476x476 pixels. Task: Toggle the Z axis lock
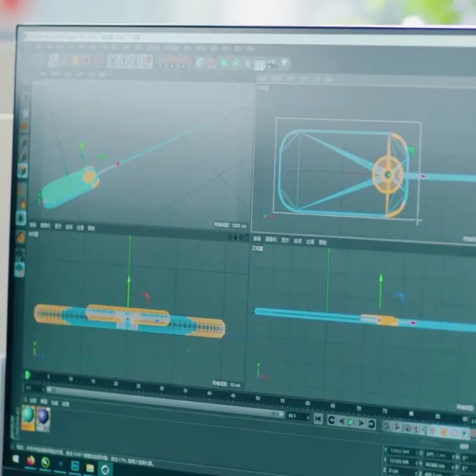(x=136, y=61)
